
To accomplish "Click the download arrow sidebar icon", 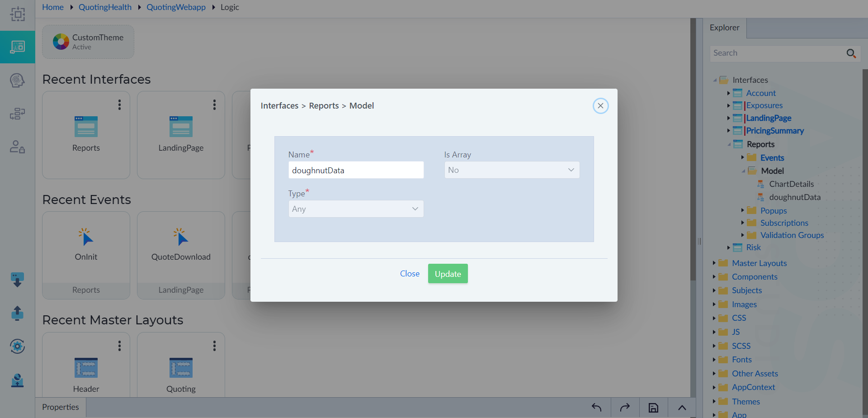I will click(17, 280).
